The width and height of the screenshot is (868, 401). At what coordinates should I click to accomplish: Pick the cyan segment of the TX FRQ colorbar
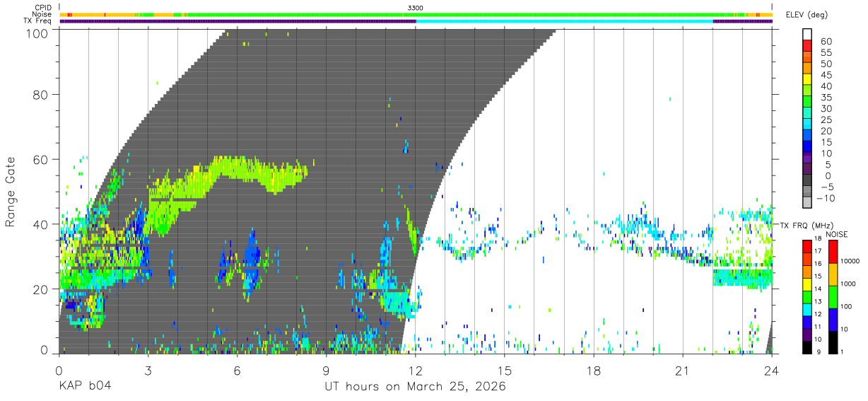[807, 310]
